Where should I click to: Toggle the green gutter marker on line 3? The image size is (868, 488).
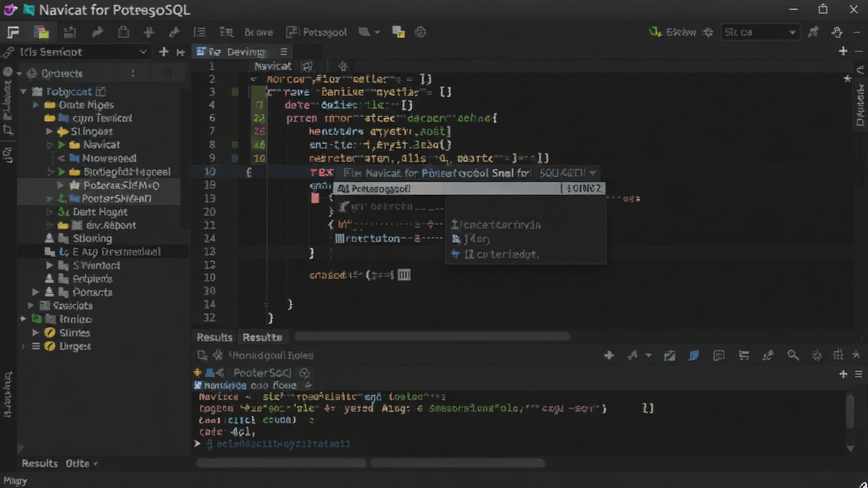(x=235, y=91)
